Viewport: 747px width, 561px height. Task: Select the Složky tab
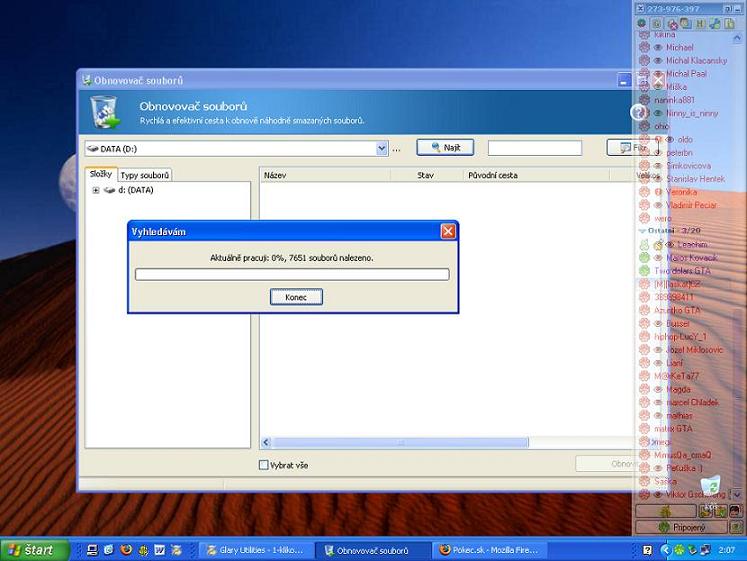(x=101, y=175)
